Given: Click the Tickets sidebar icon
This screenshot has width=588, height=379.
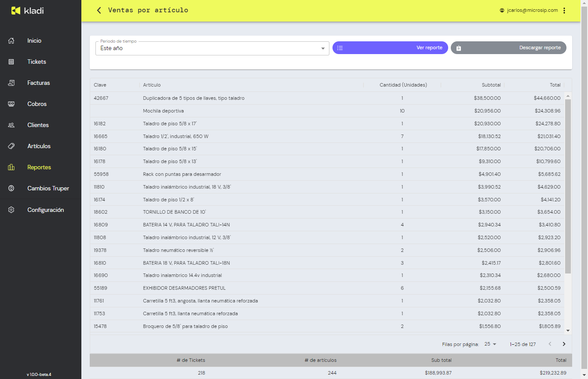Looking at the screenshot, I should pos(11,62).
